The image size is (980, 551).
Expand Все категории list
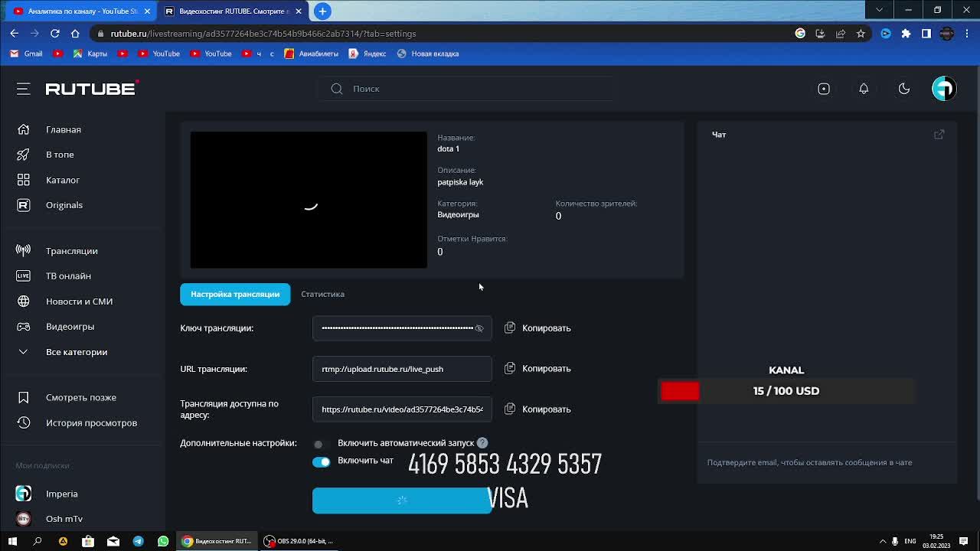click(x=77, y=352)
